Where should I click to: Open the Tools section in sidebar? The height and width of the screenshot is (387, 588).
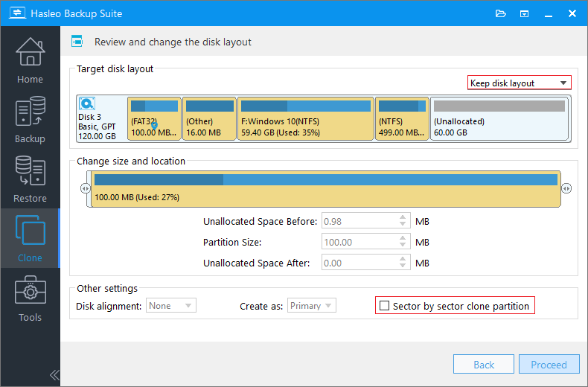30,298
